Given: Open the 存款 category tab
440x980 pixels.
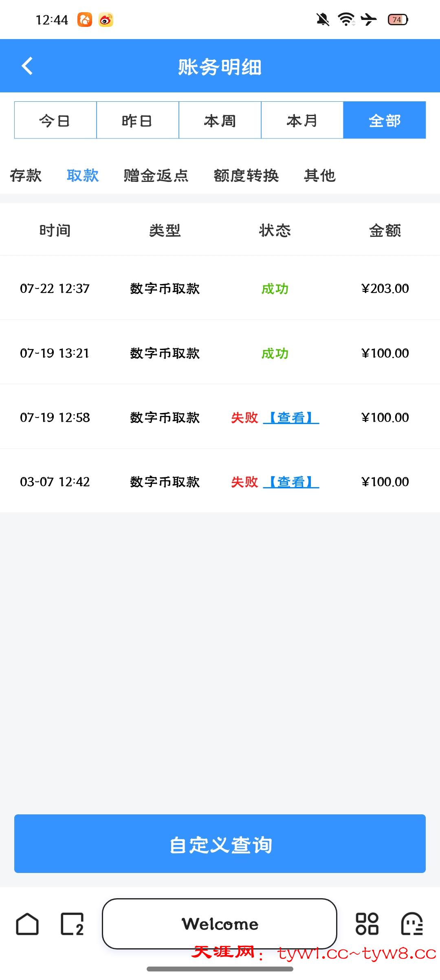Looking at the screenshot, I should (x=26, y=176).
